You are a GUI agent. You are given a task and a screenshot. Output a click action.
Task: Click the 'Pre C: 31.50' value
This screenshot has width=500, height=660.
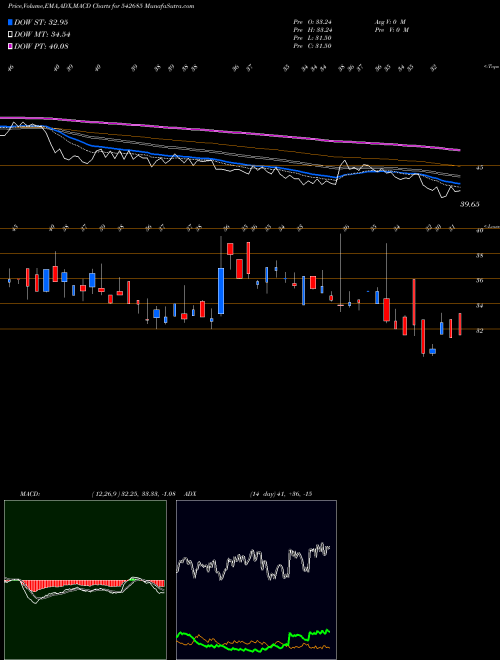click(312, 46)
